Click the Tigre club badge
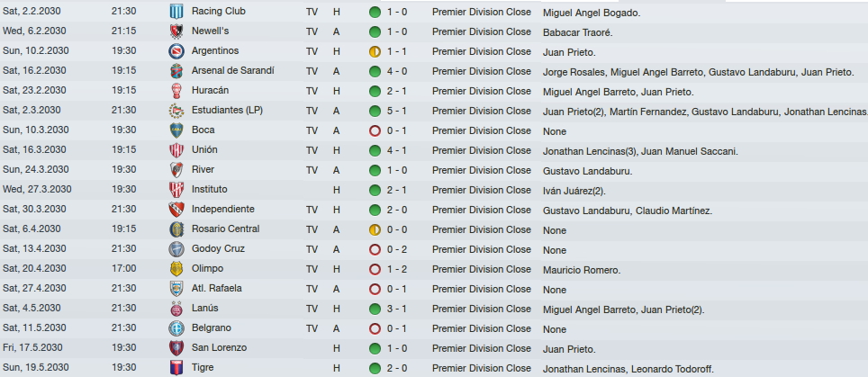868x377 pixels. 176,368
